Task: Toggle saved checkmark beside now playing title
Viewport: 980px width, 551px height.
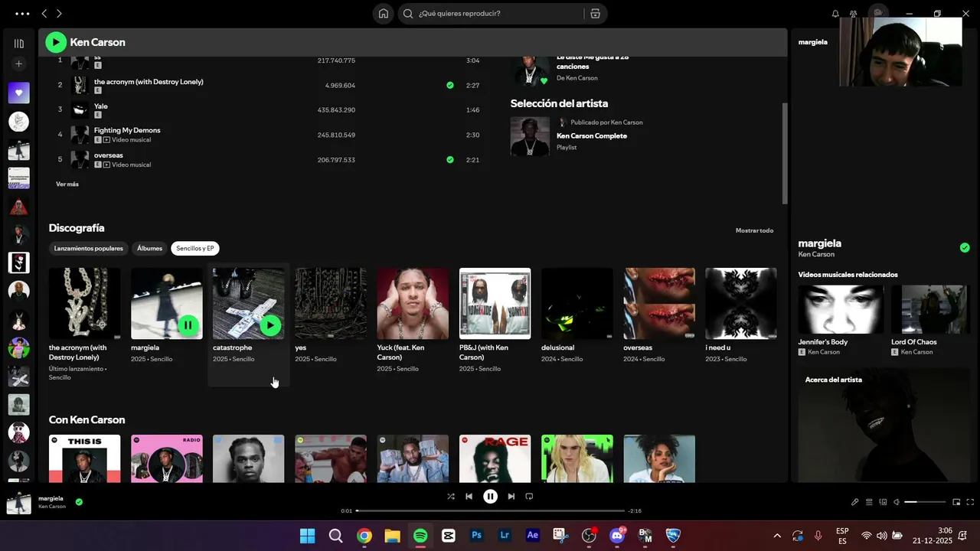Action: pos(79,502)
